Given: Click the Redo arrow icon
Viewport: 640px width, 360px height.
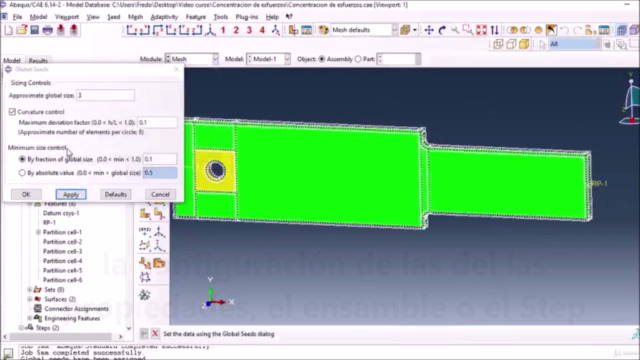Looking at the screenshot, I should point(577,30).
